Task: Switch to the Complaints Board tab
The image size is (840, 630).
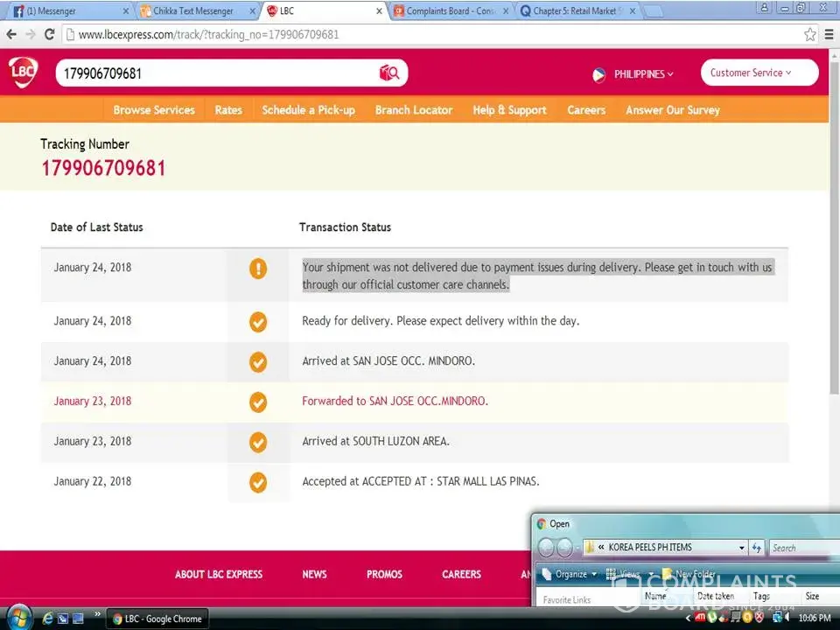Action: coord(450,11)
